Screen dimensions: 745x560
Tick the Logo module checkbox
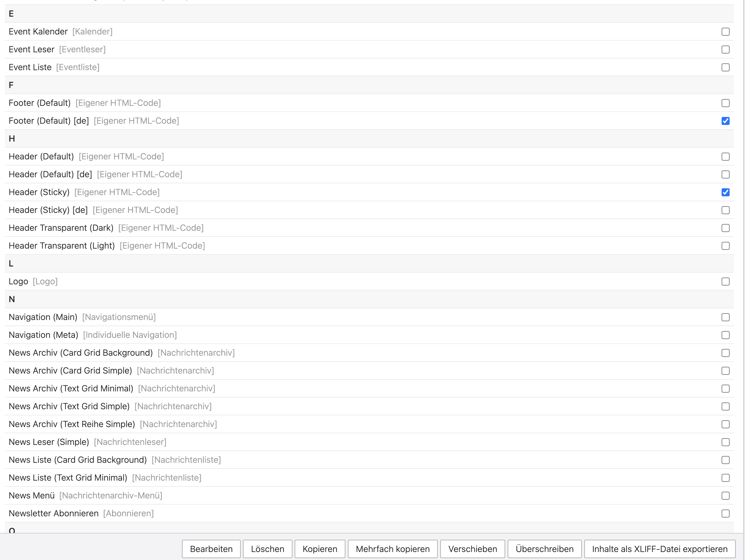click(726, 281)
